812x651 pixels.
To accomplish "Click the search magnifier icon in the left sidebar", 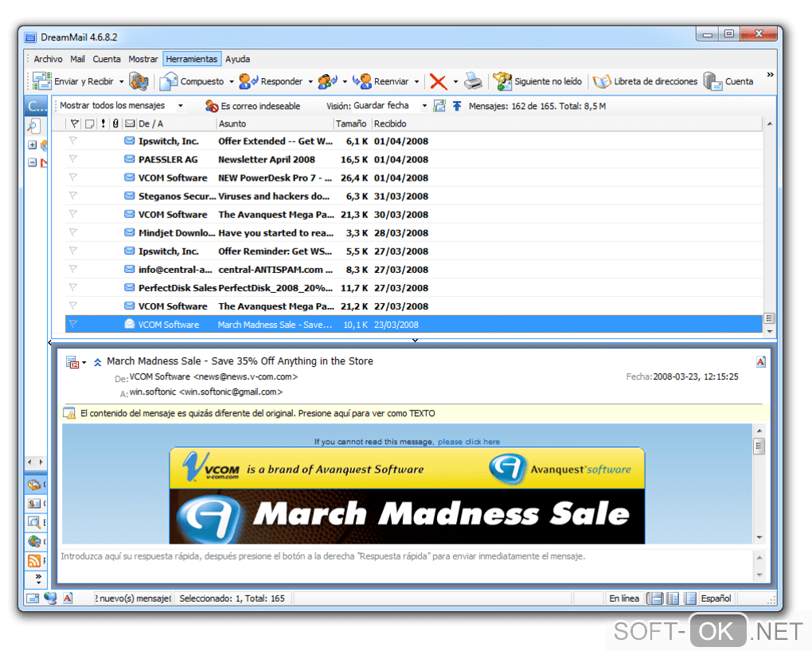I will pos(33,125).
